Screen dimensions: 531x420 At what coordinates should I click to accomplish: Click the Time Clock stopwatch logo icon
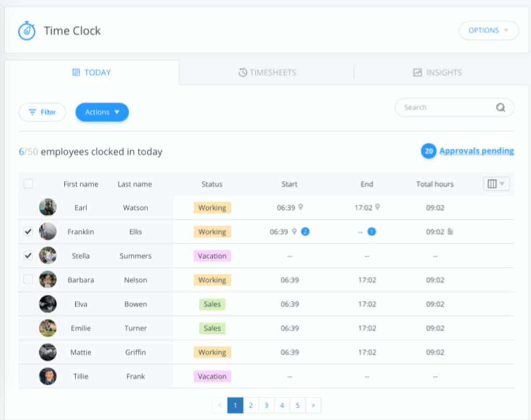coord(26,31)
